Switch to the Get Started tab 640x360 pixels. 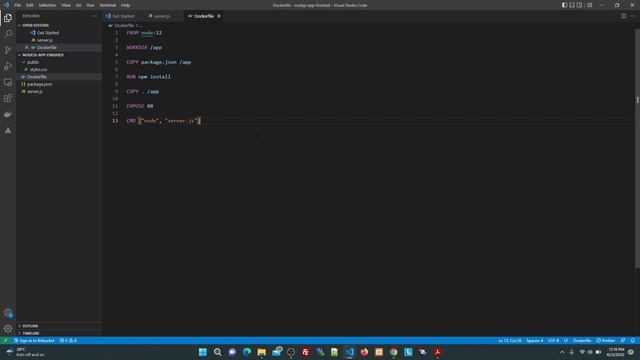(122, 16)
